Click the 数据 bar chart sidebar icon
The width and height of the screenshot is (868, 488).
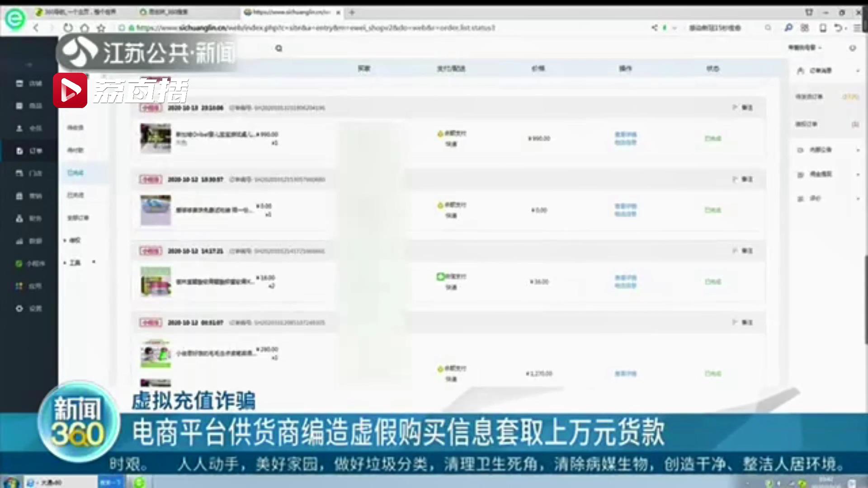(20, 241)
